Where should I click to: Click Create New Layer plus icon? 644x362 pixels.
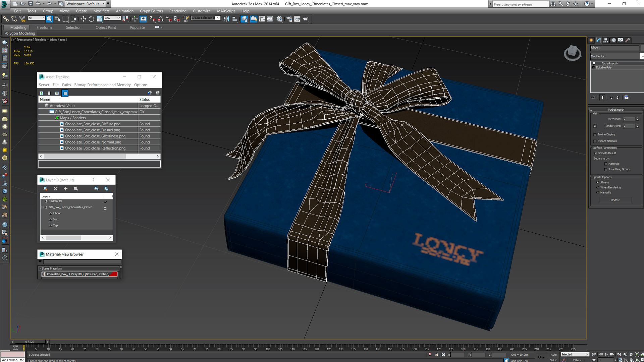click(66, 189)
